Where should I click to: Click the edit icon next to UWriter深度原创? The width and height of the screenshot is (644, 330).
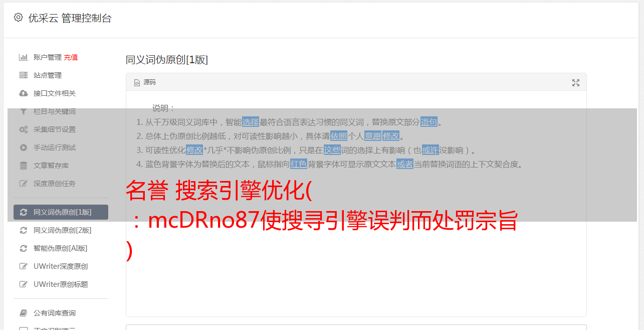[x=24, y=266]
